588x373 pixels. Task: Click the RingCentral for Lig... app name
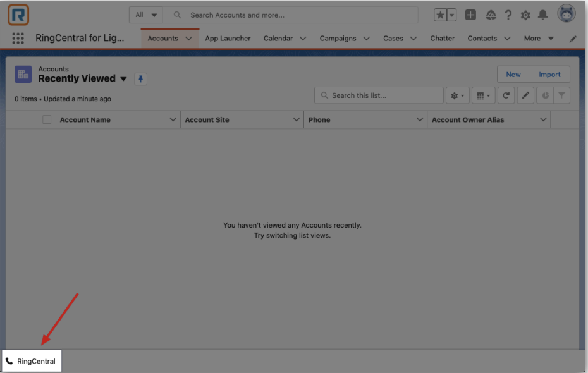80,38
